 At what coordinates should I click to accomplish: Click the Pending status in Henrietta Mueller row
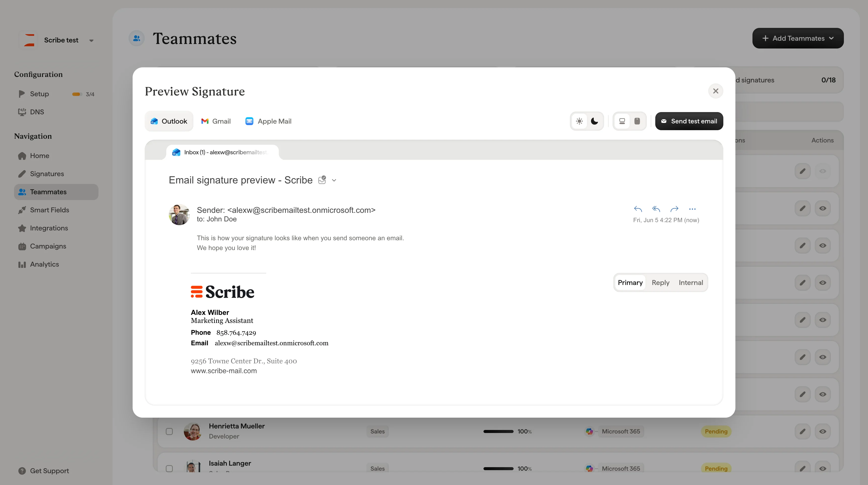(716, 431)
